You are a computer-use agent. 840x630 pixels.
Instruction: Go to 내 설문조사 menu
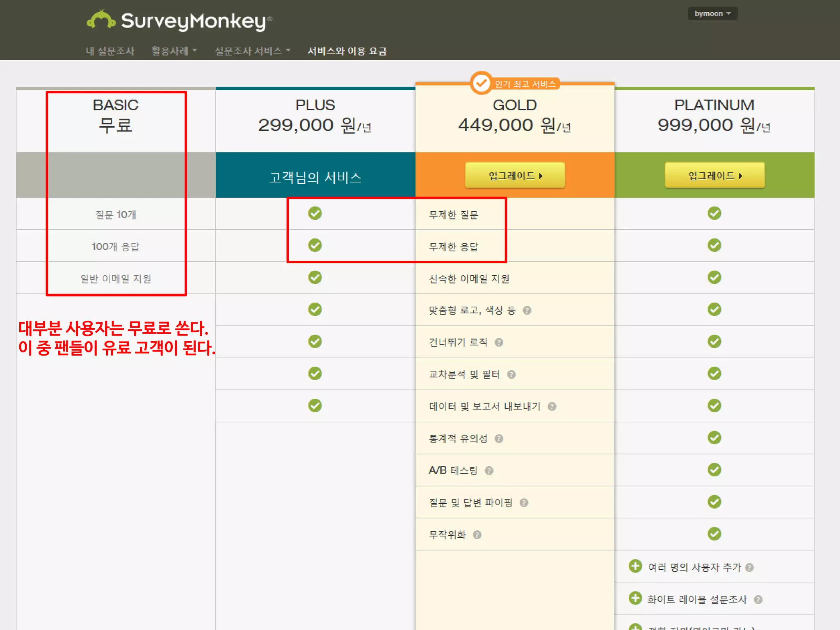pyautogui.click(x=110, y=51)
